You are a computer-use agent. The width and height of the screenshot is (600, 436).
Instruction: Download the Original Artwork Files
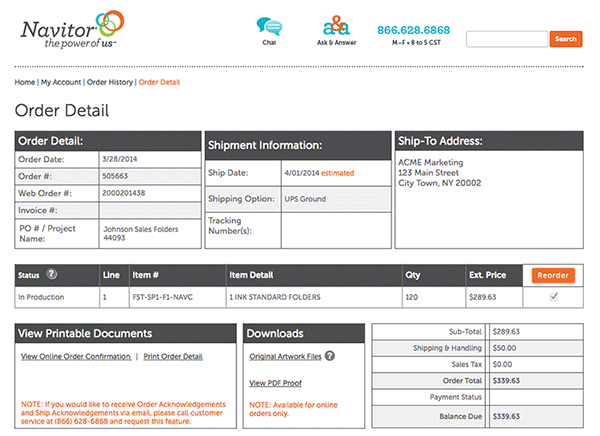[284, 356]
